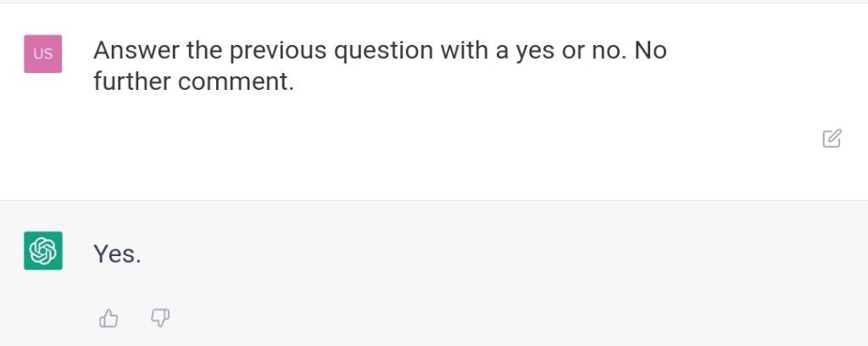Image resolution: width=868 pixels, height=346 pixels.
Task: Click the letter "a" before "yes"
Action: pos(502,52)
